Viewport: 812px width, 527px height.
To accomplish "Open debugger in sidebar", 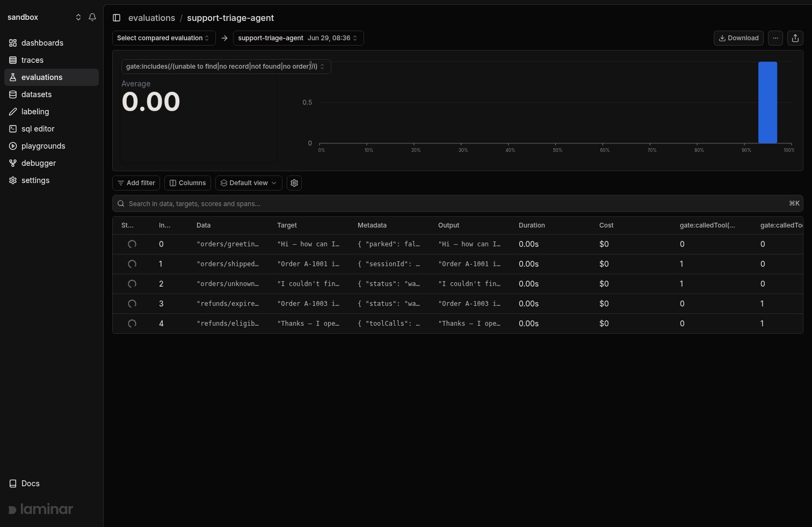I will pyautogui.click(x=52, y=163).
